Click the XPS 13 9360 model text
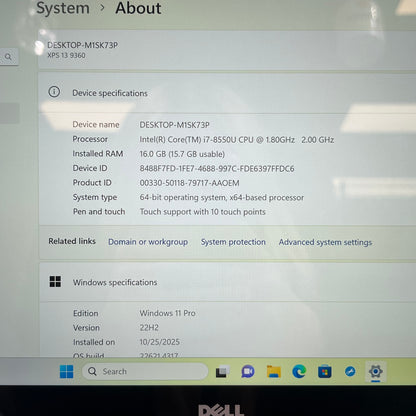 [66, 55]
